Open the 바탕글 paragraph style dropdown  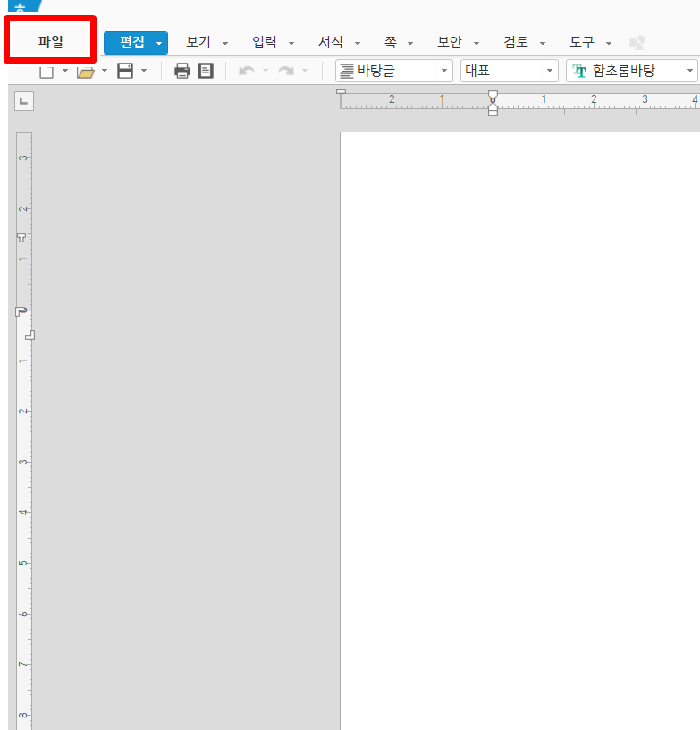pyautogui.click(x=394, y=71)
